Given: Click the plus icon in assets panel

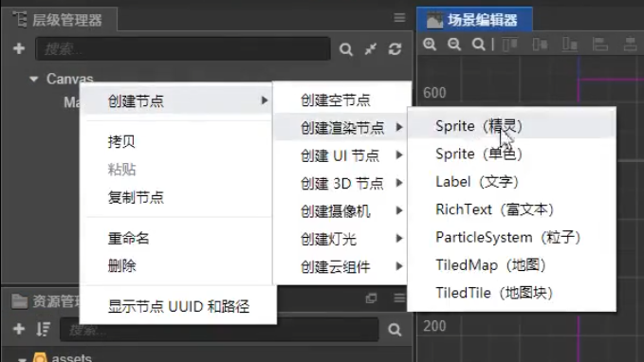Looking at the screenshot, I should tap(19, 329).
